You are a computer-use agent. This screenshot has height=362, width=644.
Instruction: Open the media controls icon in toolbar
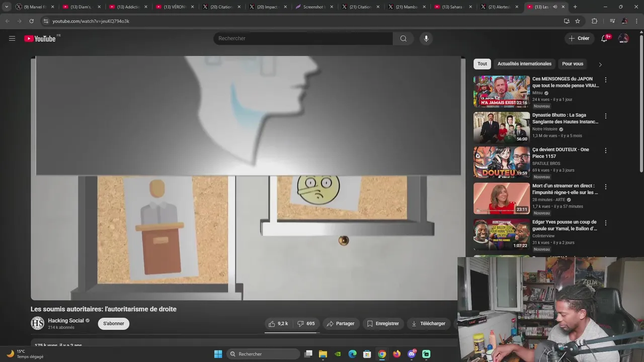(612, 21)
